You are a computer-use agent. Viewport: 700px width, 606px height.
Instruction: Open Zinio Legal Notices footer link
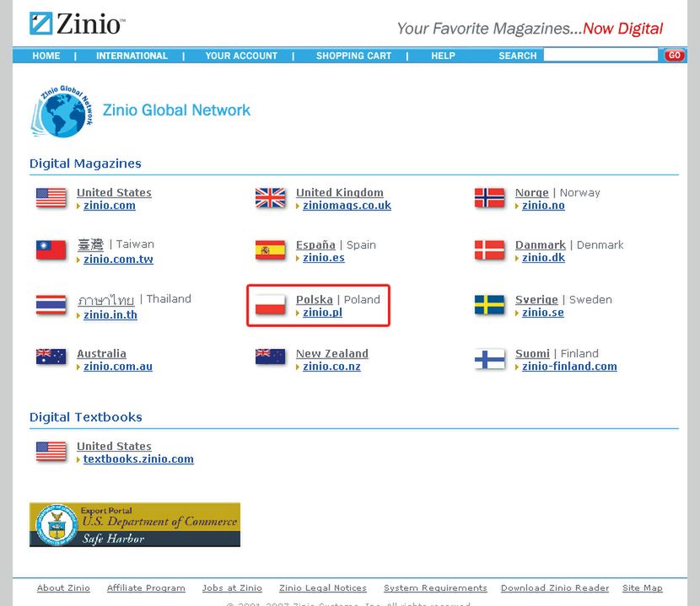point(323,588)
